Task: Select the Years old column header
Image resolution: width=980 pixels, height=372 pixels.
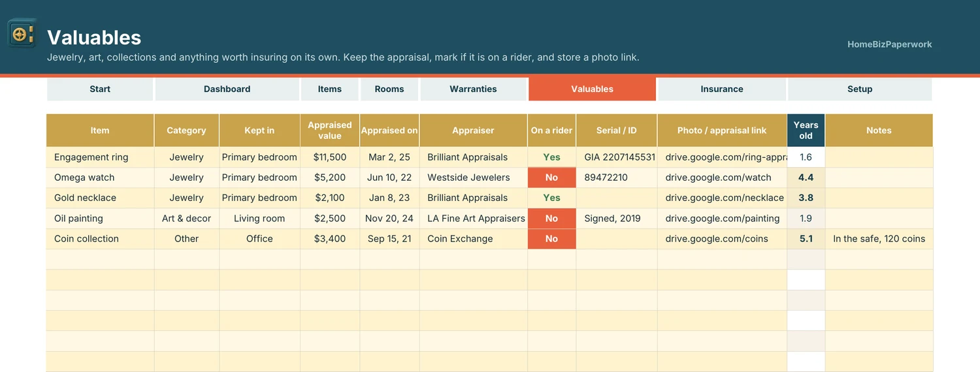Action: click(806, 131)
